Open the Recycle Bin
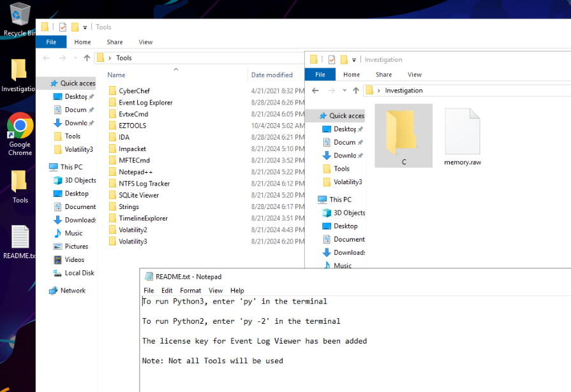Image resolution: width=571 pixels, height=392 pixels. pyautogui.click(x=20, y=13)
